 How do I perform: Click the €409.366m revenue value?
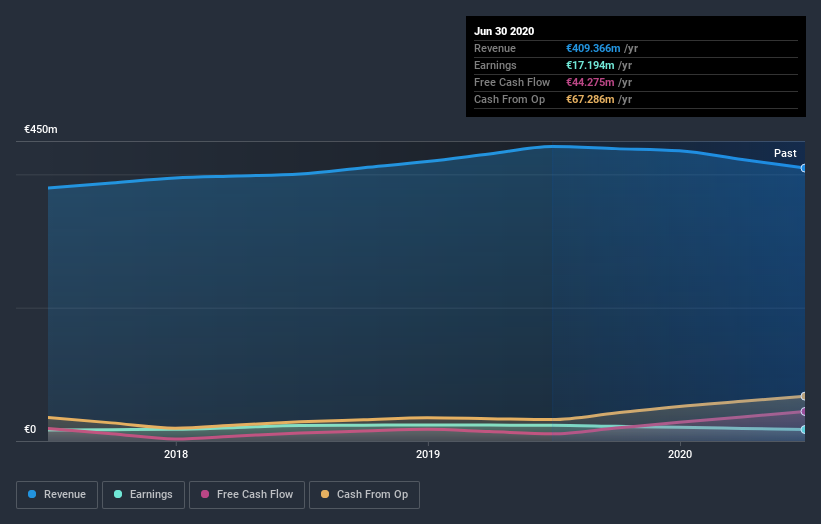[x=593, y=48]
